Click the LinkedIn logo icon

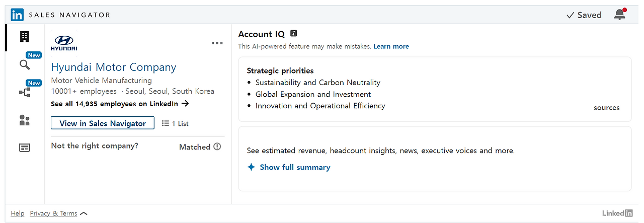coord(17,15)
